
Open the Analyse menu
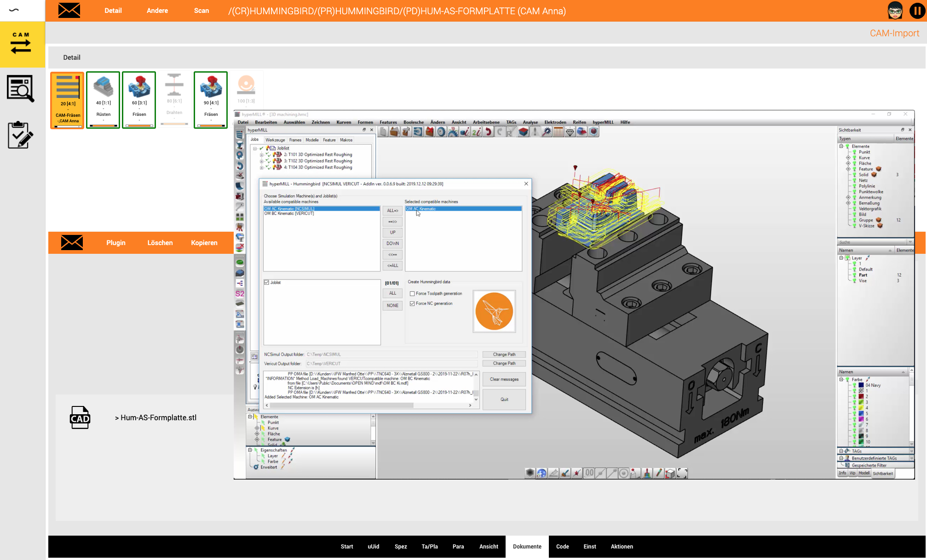[x=530, y=122]
